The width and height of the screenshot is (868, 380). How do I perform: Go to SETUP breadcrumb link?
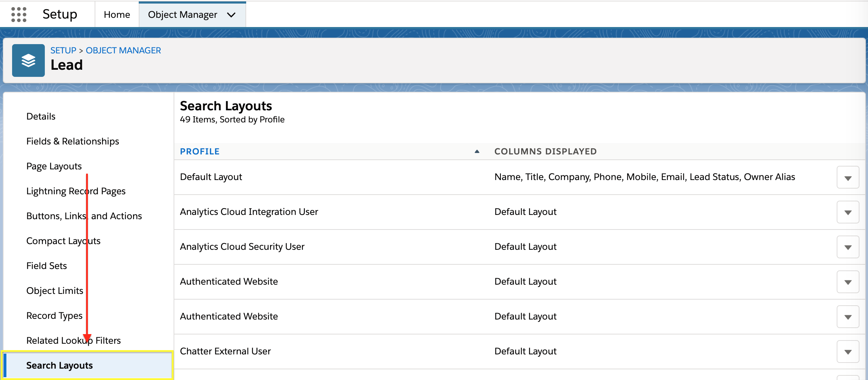(63, 51)
